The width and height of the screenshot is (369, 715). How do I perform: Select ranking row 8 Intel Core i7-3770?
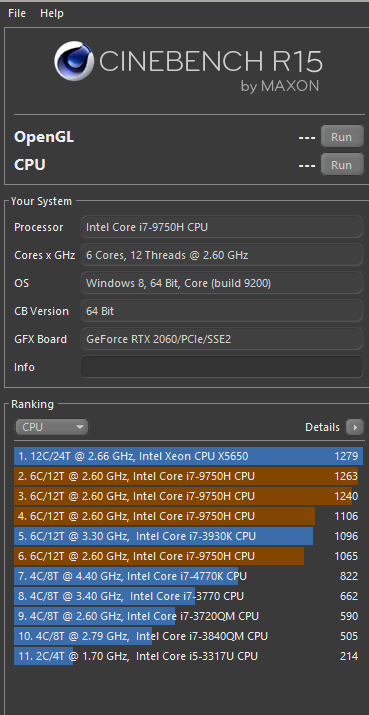click(x=188, y=596)
